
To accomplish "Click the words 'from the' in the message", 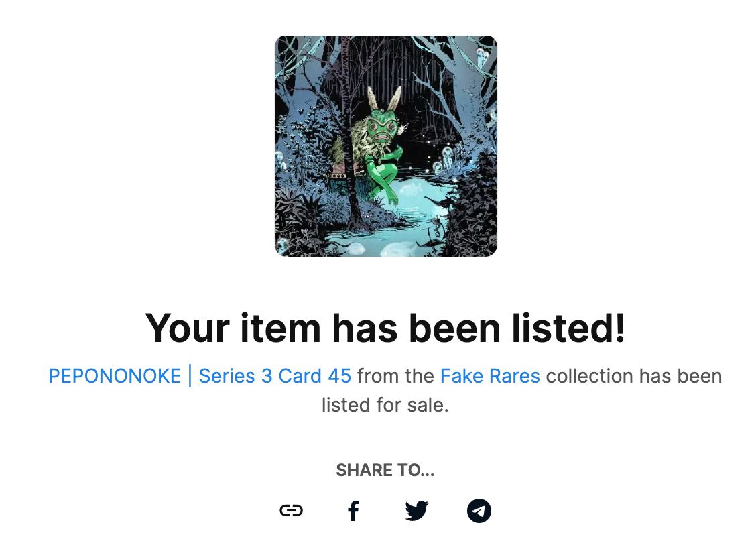I will pyautogui.click(x=396, y=376).
